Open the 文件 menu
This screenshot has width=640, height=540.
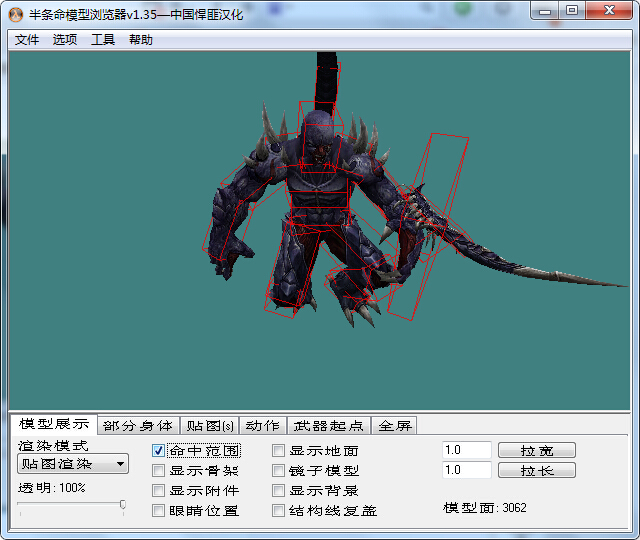(x=27, y=40)
